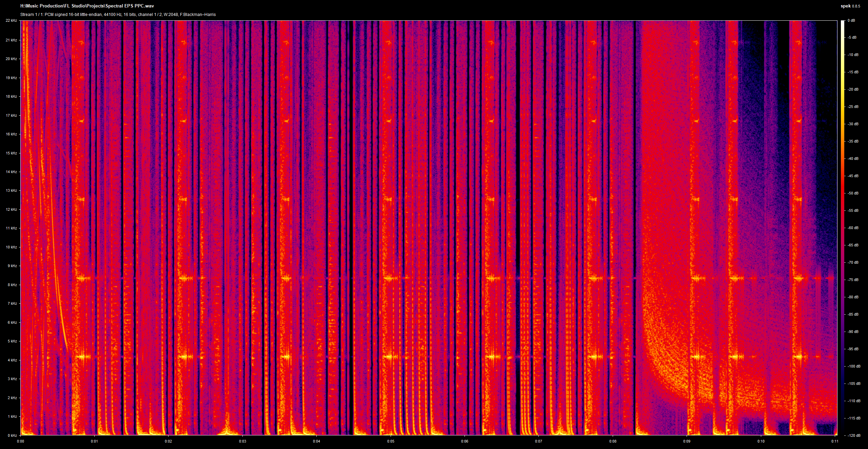Select the 0:09 time axis marker
868x449 pixels.
click(687, 442)
